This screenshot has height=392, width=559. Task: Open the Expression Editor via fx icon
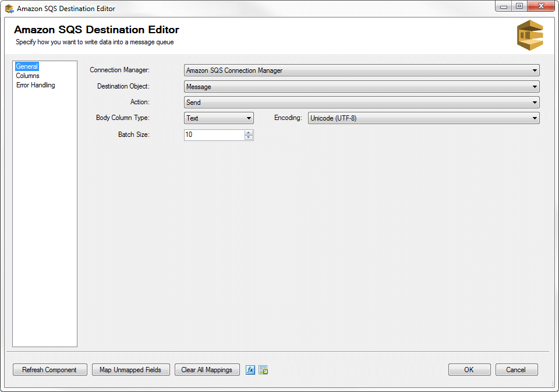click(x=250, y=369)
